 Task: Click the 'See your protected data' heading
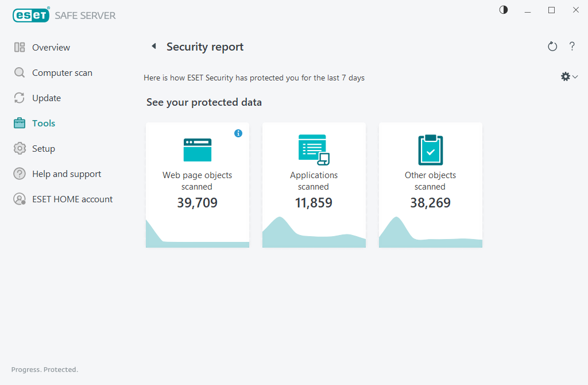[x=204, y=102]
